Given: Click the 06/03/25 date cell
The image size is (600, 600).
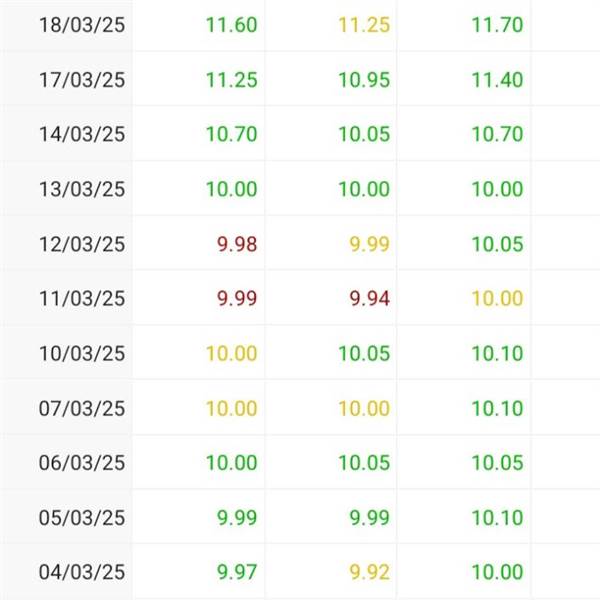Looking at the screenshot, I should 82,463.
